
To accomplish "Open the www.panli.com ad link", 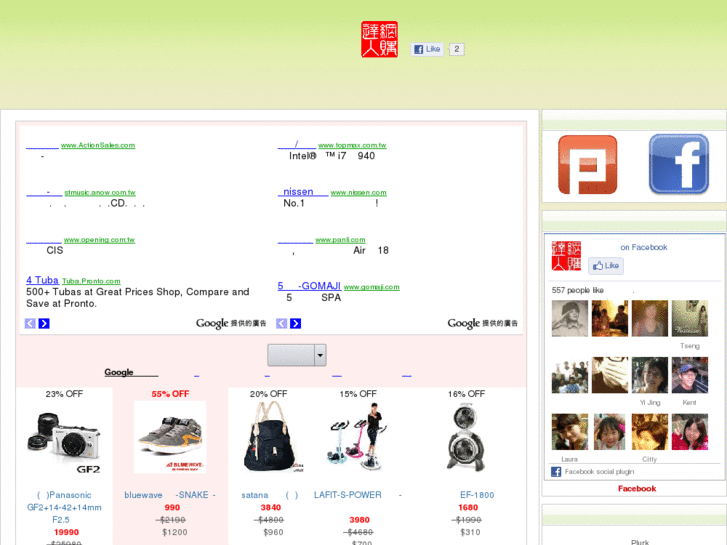I will tap(340, 240).
